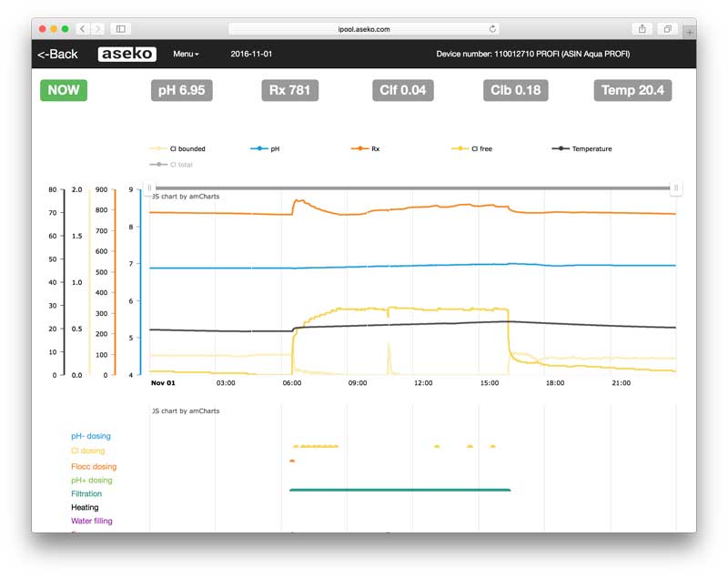This screenshot has height=578, width=728.
Task: Select the Temp 20.4 tile
Action: click(x=632, y=90)
